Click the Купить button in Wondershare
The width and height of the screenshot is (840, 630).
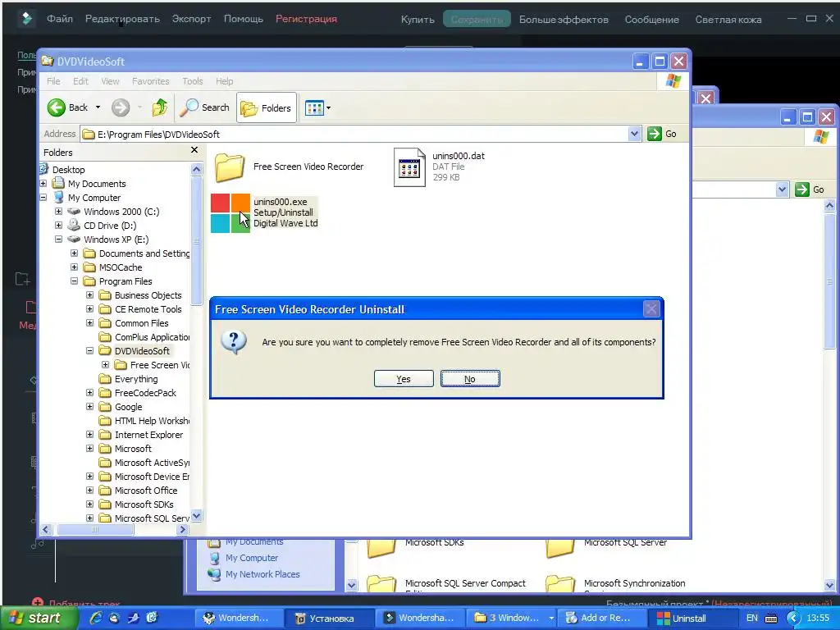tap(418, 20)
